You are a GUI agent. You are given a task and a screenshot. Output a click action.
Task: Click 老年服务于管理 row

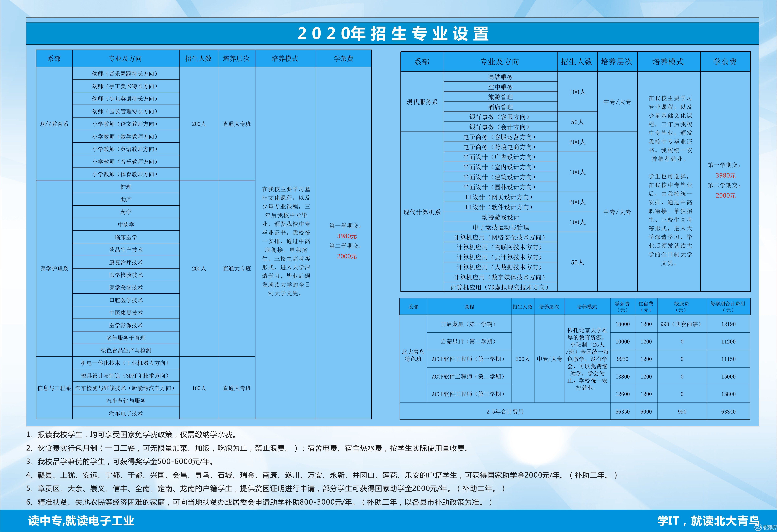pos(126,338)
